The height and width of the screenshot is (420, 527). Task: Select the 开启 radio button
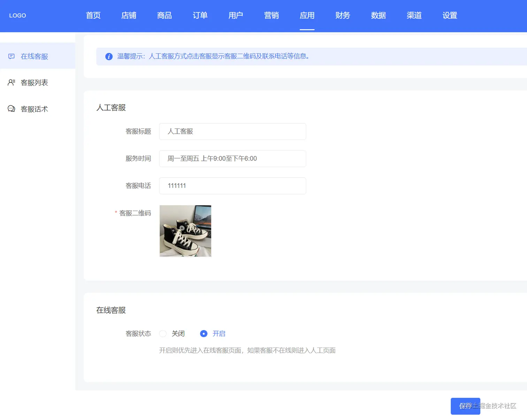tap(204, 334)
